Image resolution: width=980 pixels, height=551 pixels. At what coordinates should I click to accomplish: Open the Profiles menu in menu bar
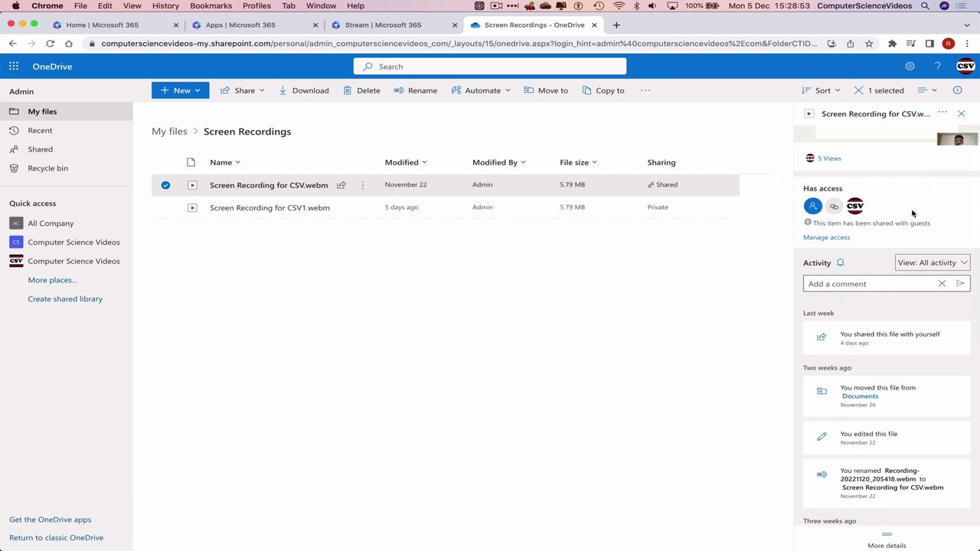coord(256,5)
